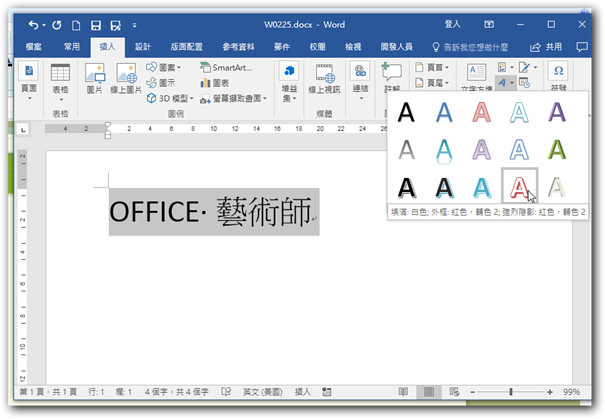
Task: Switch to Read Mode view icon
Action: pos(403,392)
